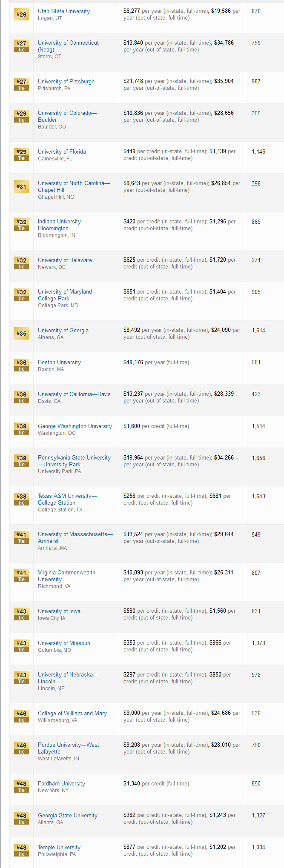Click the #31 rank badge
The image size is (284, 868).
pyautogui.click(x=21, y=186)
